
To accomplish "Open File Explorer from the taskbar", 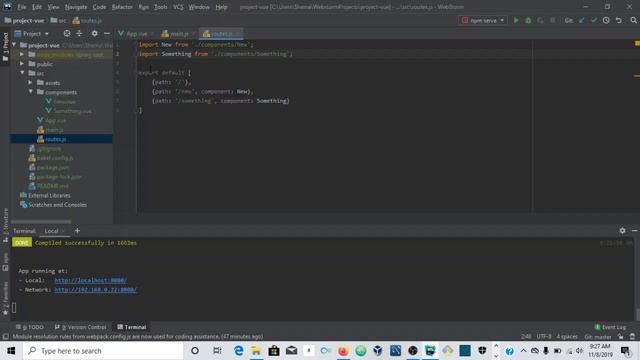I will coord(256,351).
